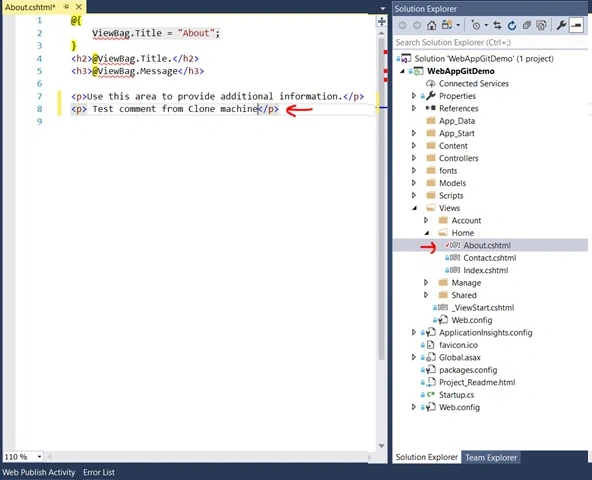The height and width of the screenshot is (480, 592).
Task: Select Connected Services item
Action: [x=473, y=83]
